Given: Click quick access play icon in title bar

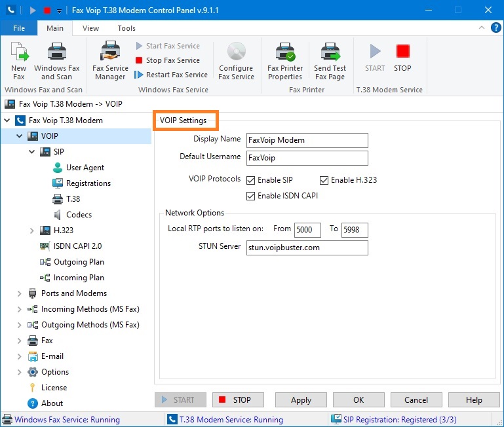Looking at the screenshot, I should pyautogui.click(x=33, y=10).
